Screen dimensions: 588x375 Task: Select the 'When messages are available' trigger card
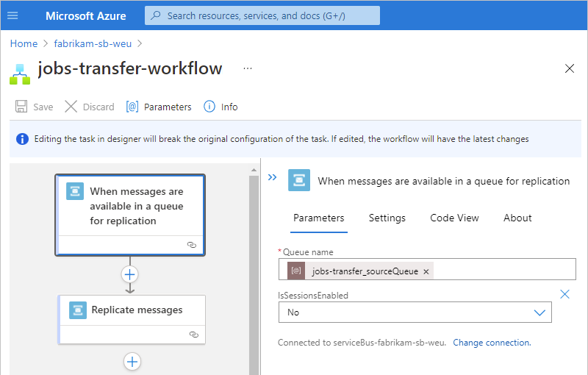[130, 215]
